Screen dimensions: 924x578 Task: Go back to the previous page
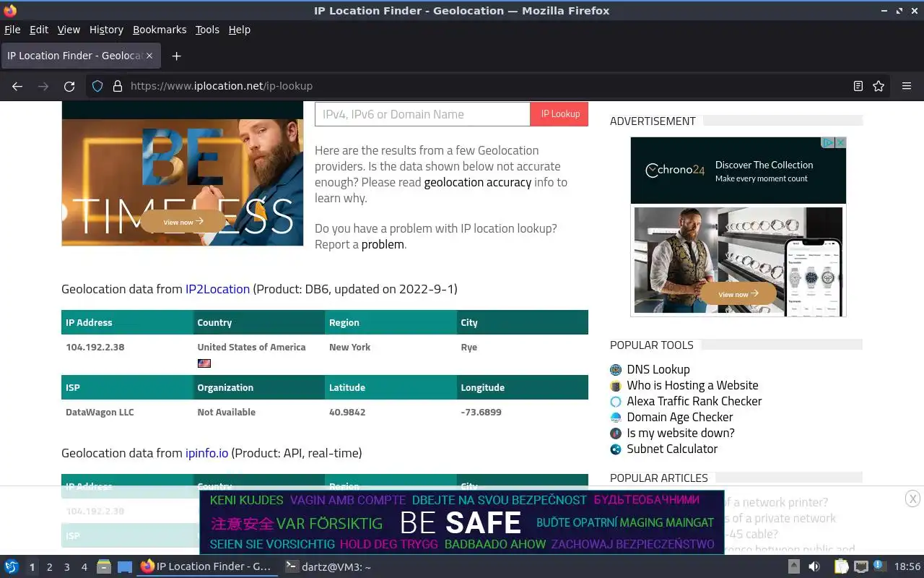click(x=17, y=86)
